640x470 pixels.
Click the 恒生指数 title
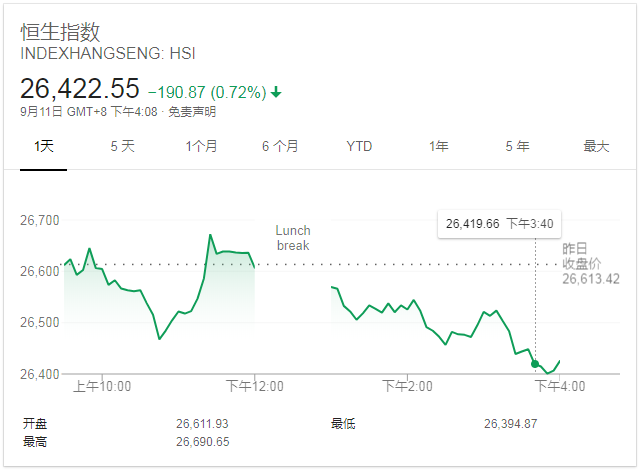tap(60, 32)
